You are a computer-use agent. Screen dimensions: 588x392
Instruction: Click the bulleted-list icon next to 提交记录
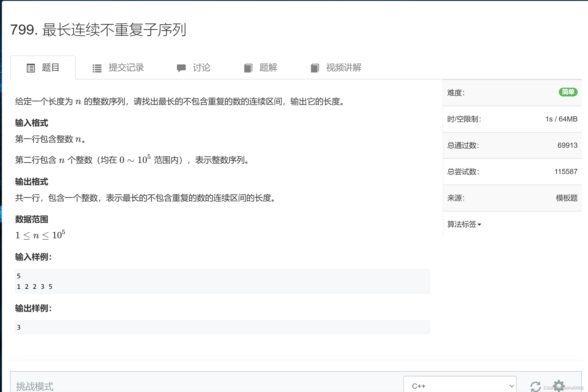point(97,68)
